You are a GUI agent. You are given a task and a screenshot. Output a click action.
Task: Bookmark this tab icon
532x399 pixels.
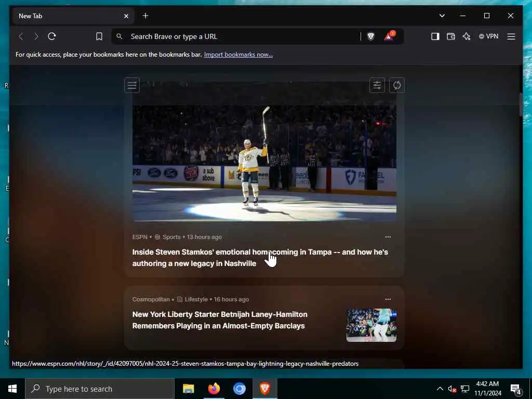click(99, 36)
